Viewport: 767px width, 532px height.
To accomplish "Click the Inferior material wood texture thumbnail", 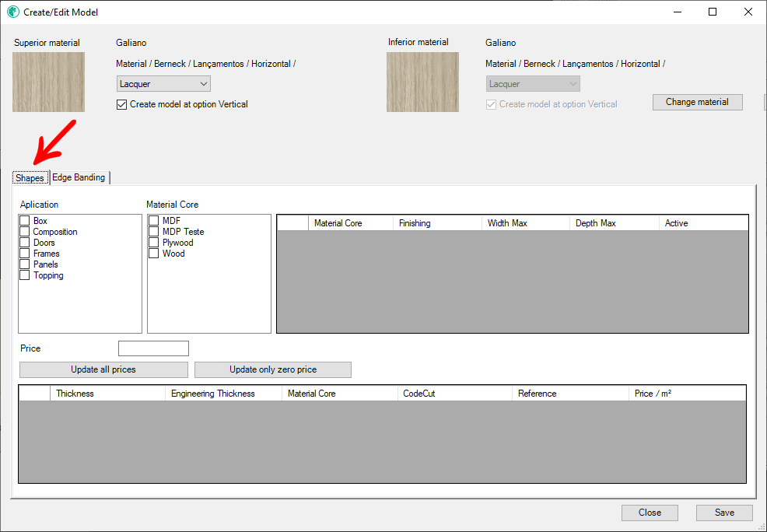I will [x=422, y=82].
